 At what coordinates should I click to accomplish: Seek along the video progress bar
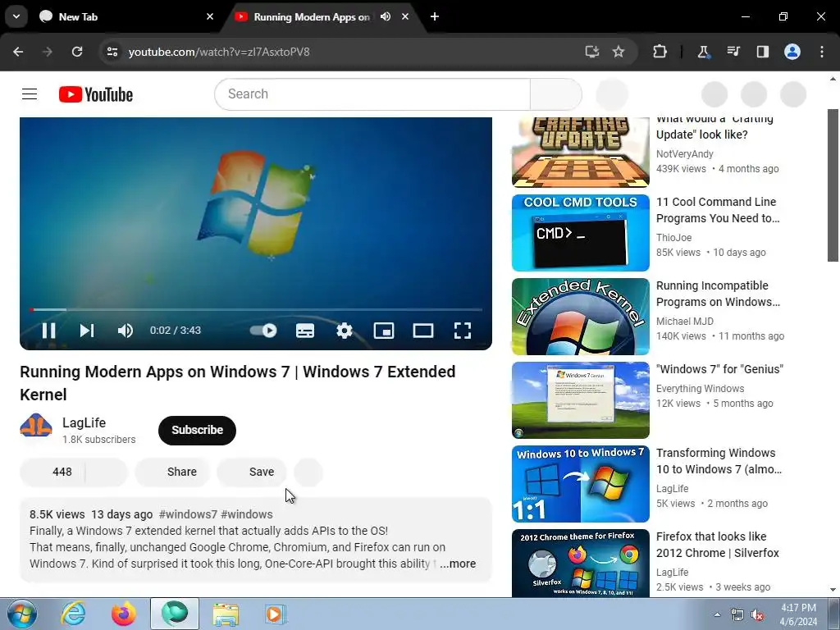coord(256,309)
